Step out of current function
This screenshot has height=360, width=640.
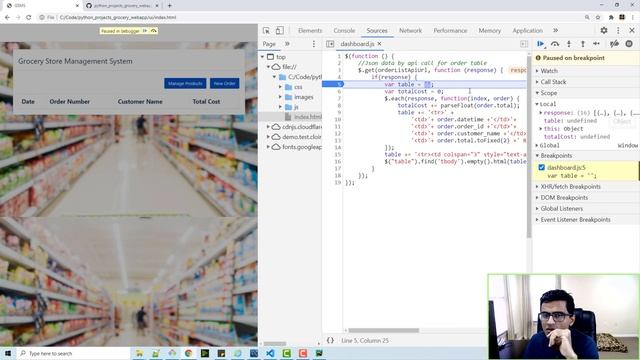coord(583,44)
